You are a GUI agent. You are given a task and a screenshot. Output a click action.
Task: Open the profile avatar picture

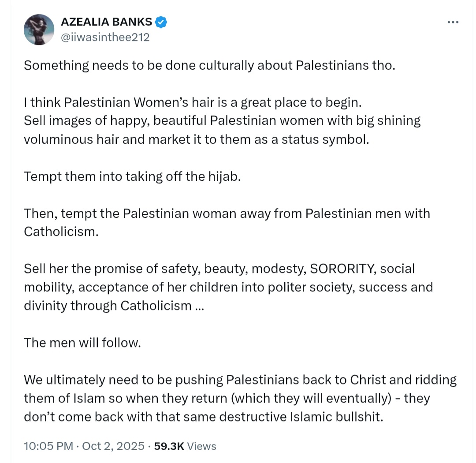(x=39, y=30)
